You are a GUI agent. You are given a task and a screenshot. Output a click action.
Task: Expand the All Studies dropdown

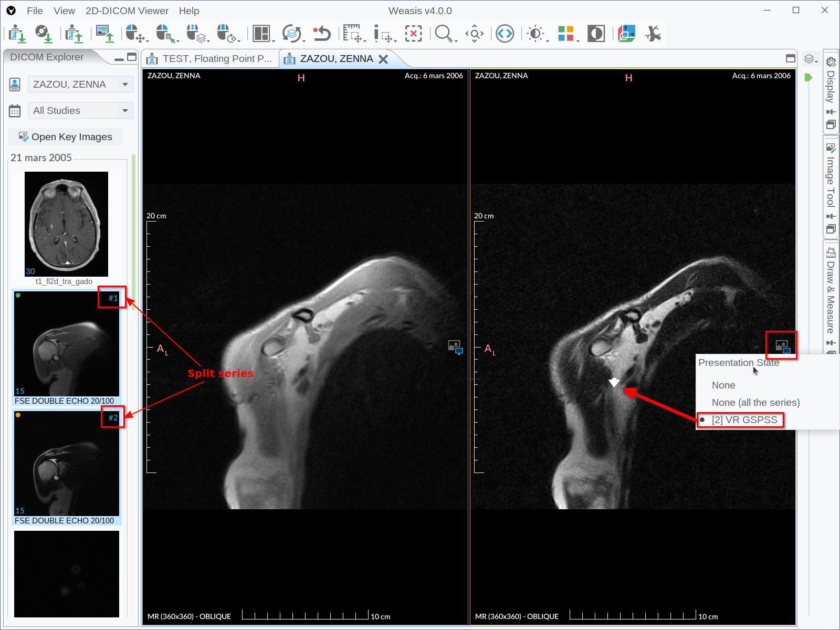(x=80, y=110)
